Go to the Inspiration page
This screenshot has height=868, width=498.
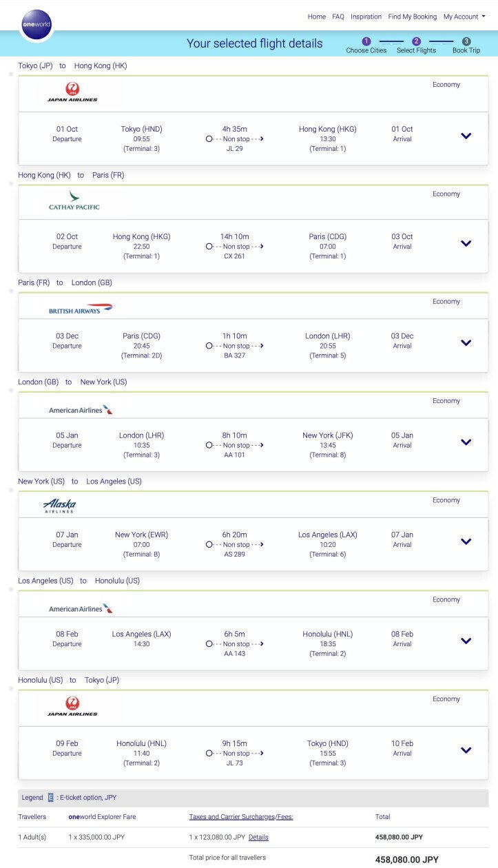pyautogui.click(x=366, y=17)
